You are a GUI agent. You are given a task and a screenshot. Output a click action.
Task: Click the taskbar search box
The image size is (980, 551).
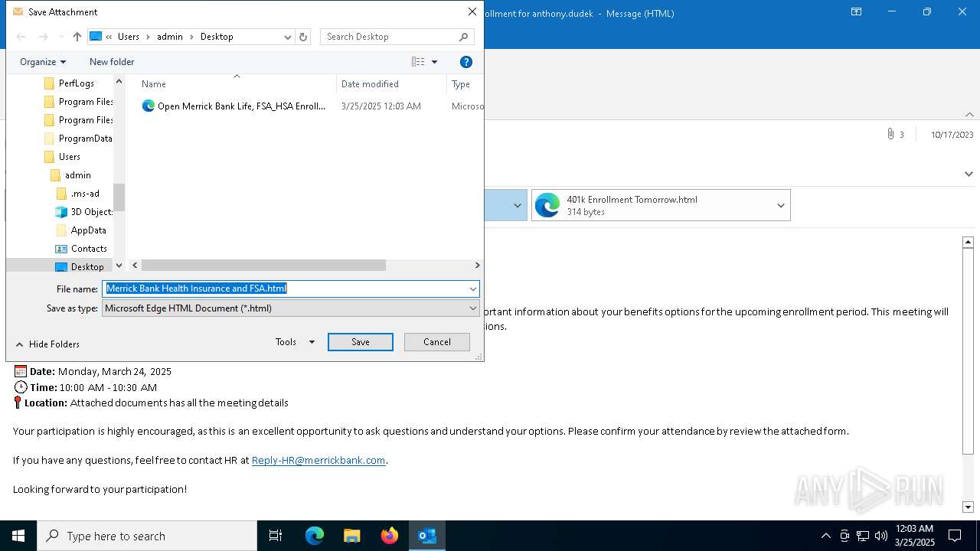click(147, 536)
